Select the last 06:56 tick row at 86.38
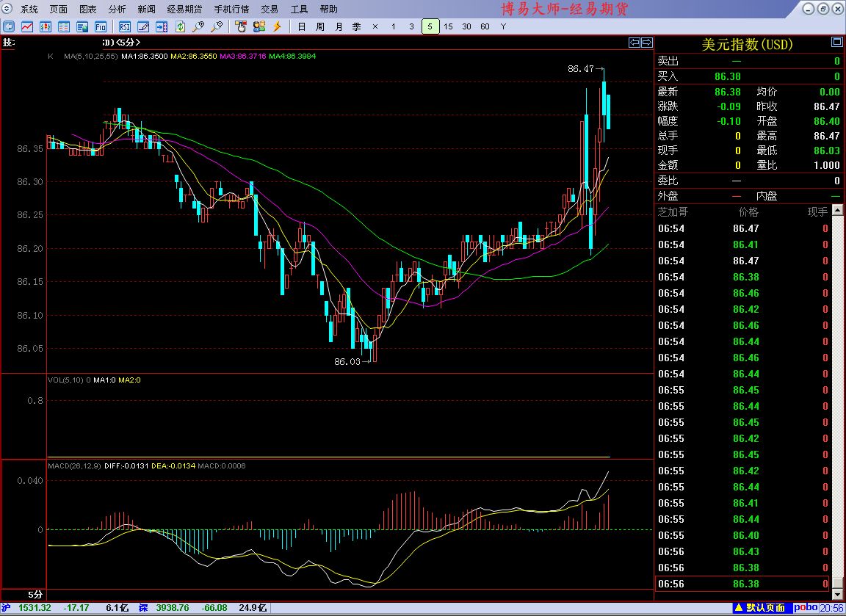This screenshot has height=616, width=846. click(742, 584)
